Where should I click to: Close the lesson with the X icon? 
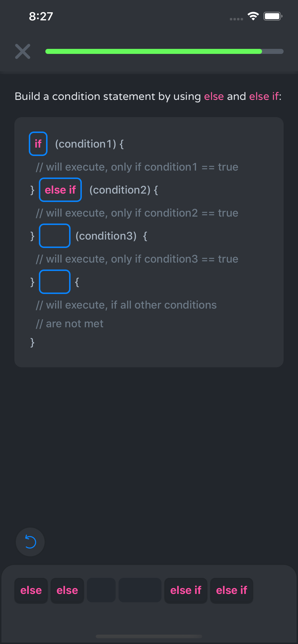(23, 52)
